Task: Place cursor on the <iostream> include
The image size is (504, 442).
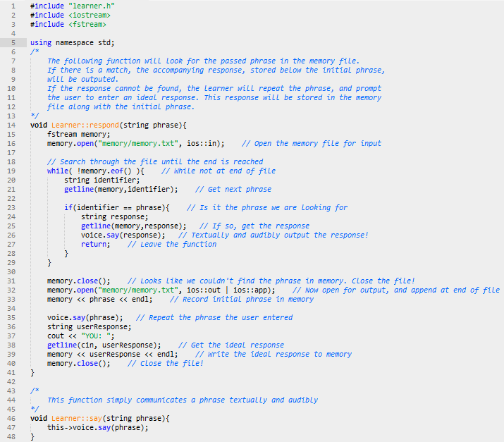Action: tap(89, 15)
